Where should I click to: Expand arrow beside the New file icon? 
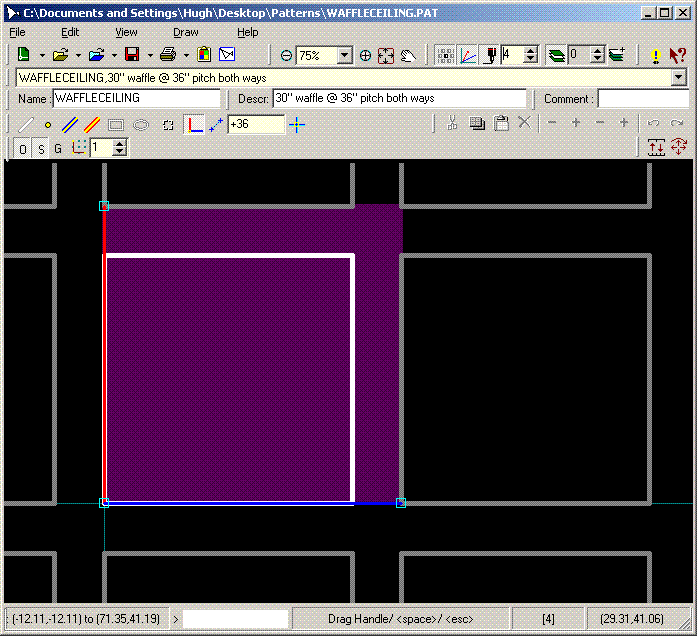pyautogui.click(x=42, y=56)
